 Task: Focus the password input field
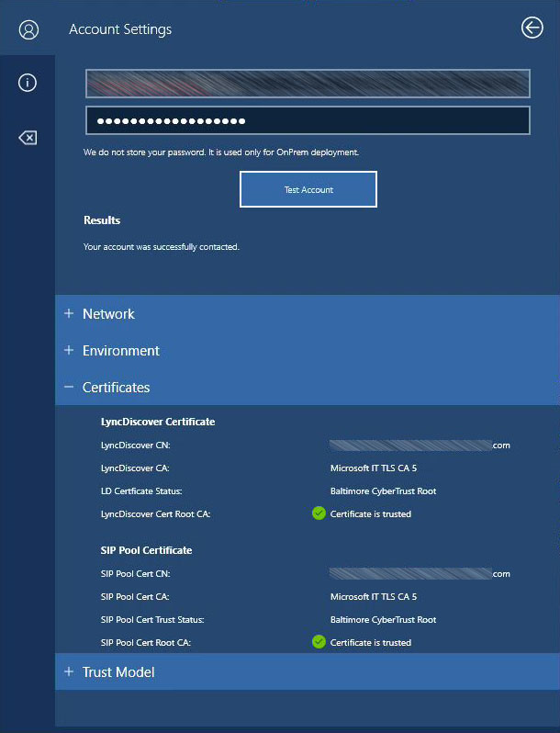pos(308,121)
